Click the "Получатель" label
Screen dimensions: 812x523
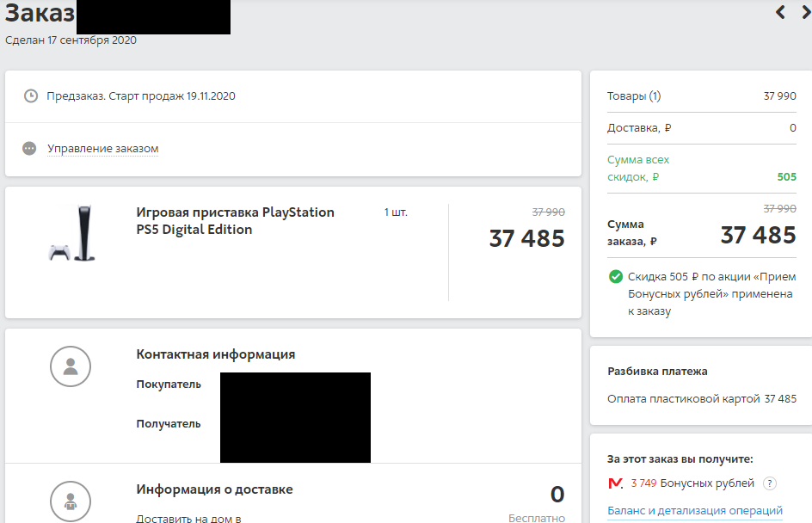(x=169, y=423)
